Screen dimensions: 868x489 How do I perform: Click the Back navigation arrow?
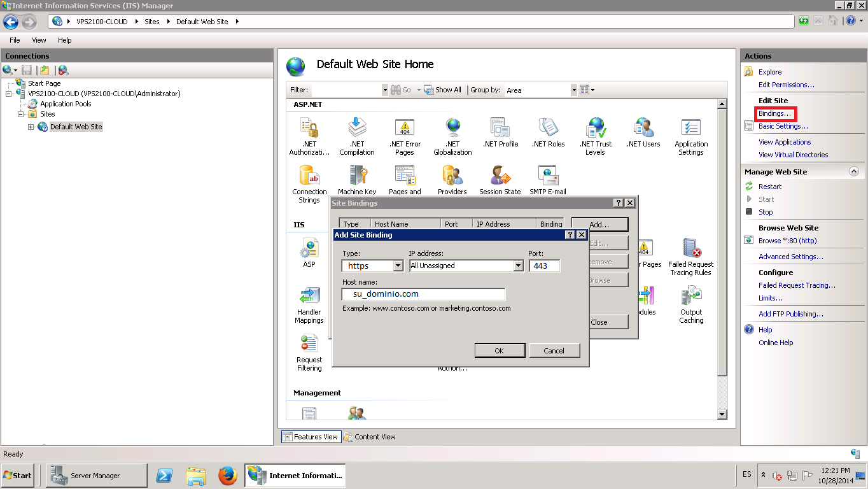11,22
